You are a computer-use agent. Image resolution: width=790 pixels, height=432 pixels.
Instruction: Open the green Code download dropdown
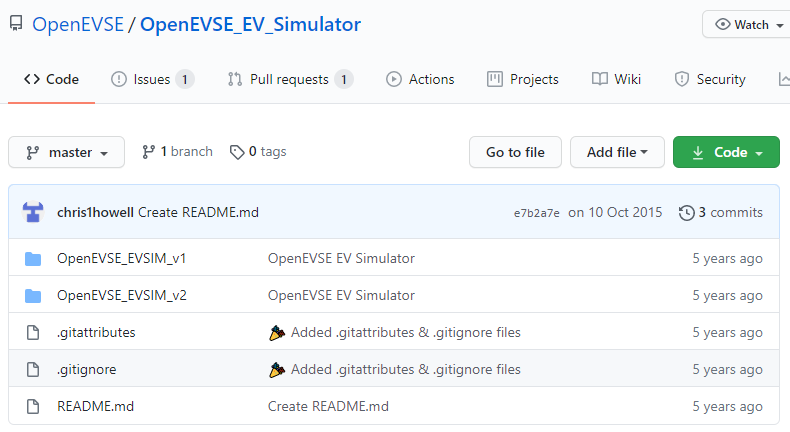pos(726,152)
